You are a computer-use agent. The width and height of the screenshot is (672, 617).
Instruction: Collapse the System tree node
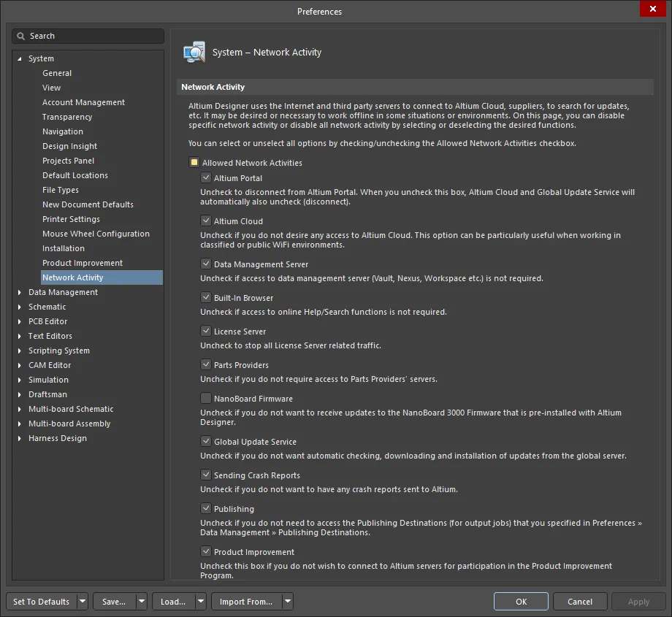[19, 58]
